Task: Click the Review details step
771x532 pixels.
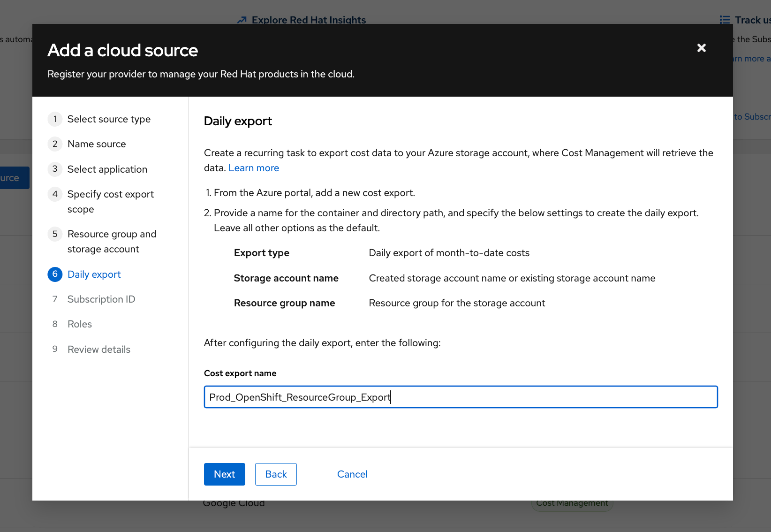Action: [98, 350]
